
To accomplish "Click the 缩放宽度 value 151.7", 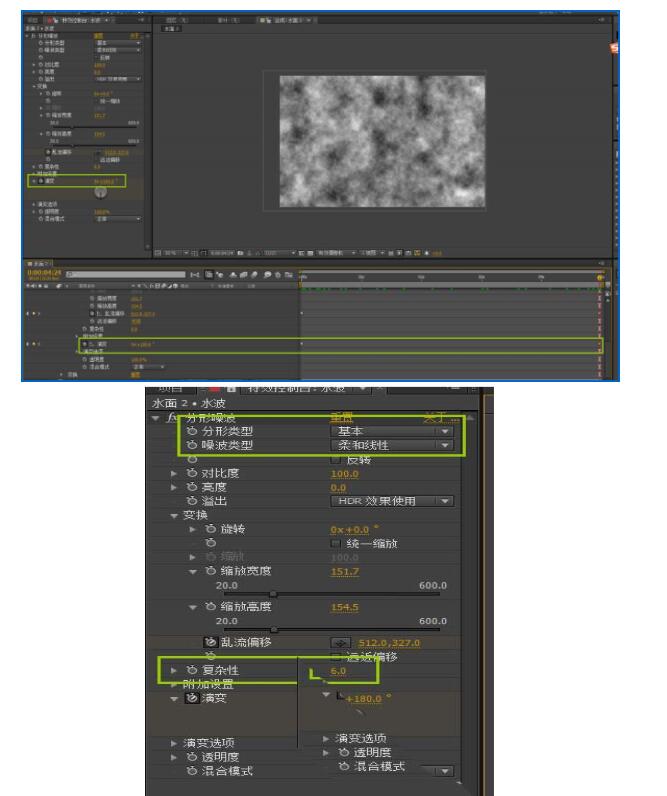I will (345, 572).
